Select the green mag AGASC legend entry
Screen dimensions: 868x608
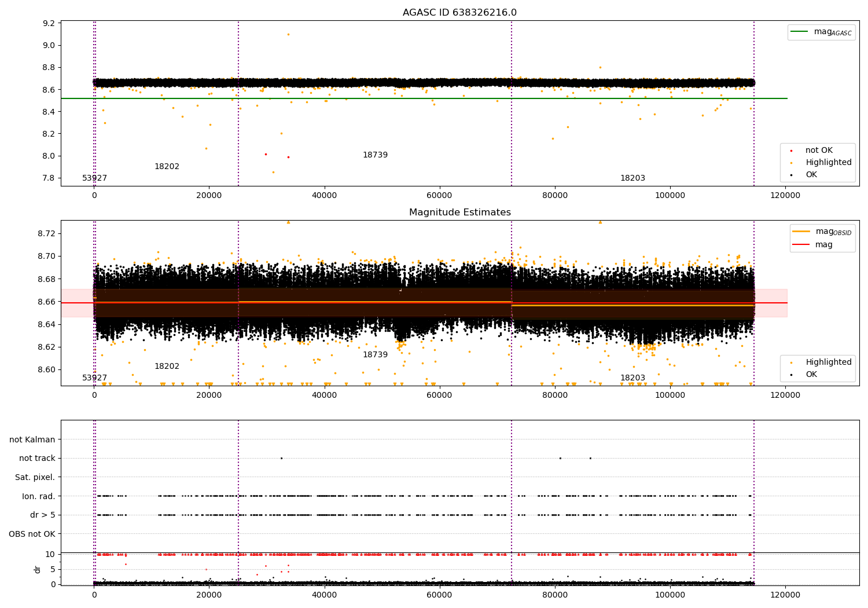click(x=821, y=32)
